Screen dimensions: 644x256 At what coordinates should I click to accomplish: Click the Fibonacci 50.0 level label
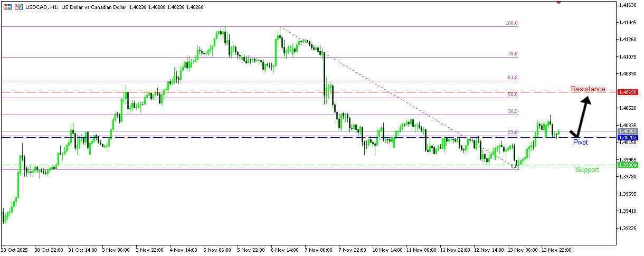tap(512, 94)
